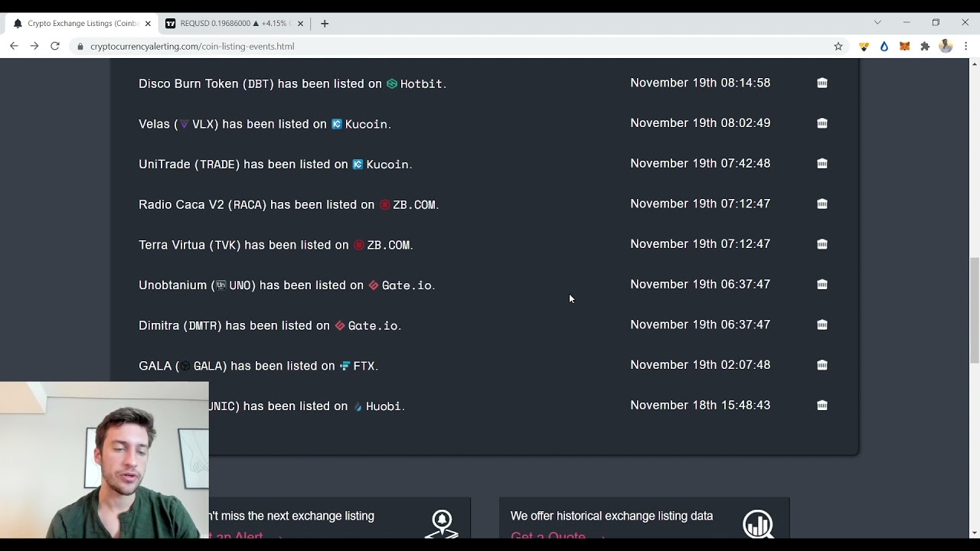This screenshot has width=980, height=551.
Task: Open Chrome three-dot menu
Action: [x=966, y=46]
